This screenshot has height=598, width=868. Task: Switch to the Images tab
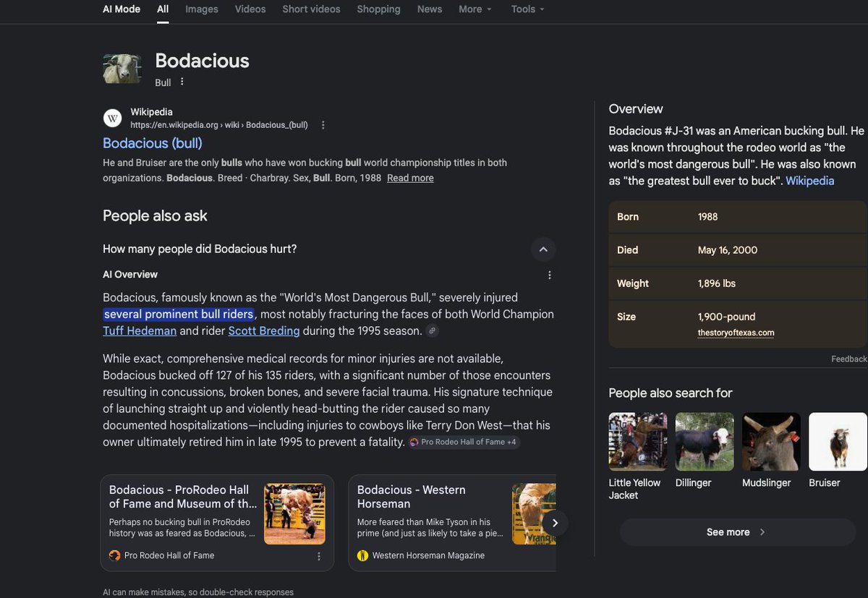(202, 9)
